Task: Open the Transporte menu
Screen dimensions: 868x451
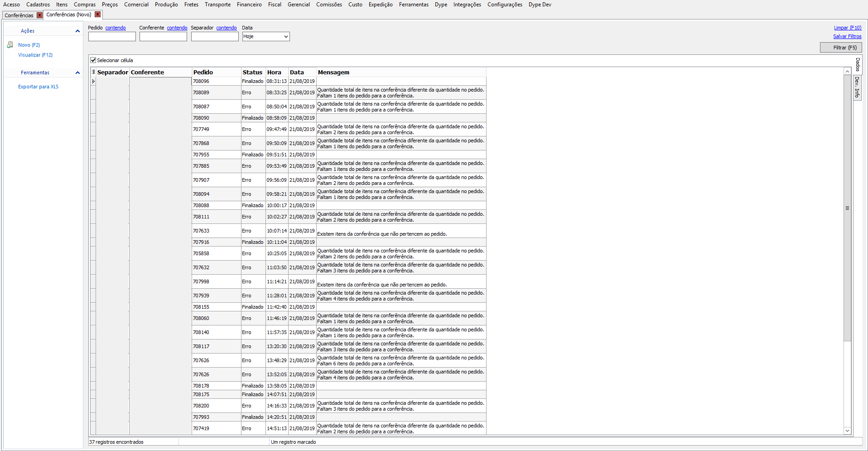Action: 217,5
